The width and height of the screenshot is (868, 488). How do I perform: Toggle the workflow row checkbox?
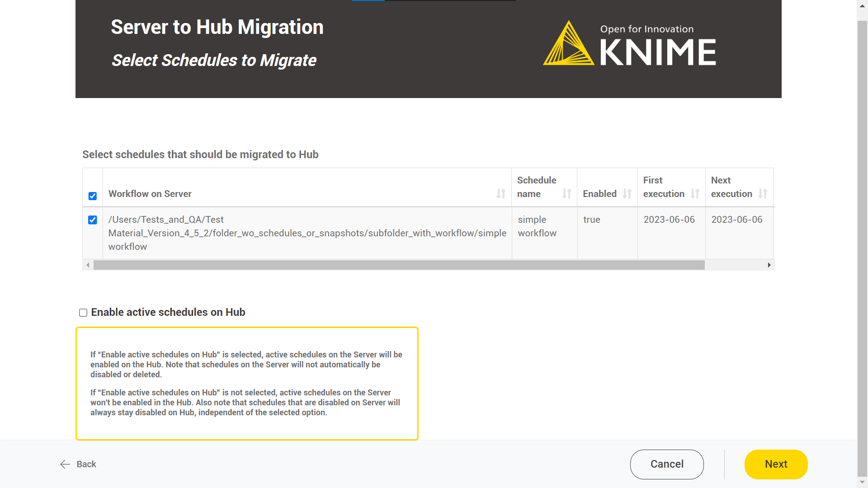pyautogui.click(x=92, y=220)
